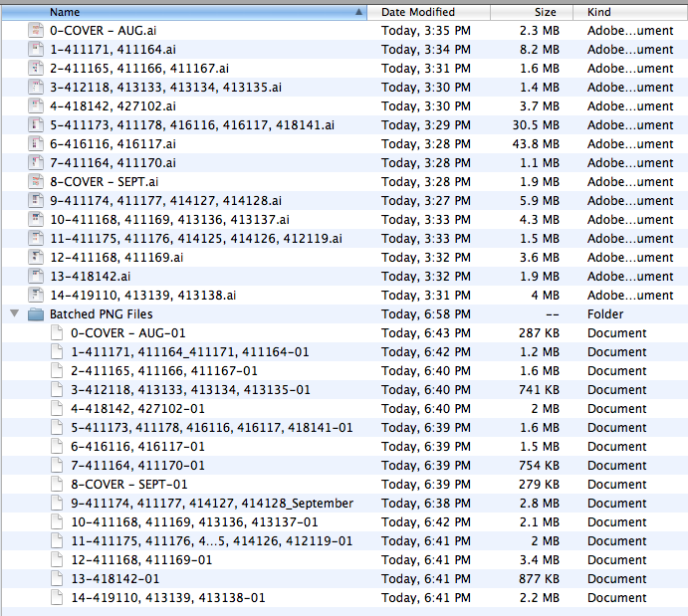This screenshot has height=616, width=688.
Task: Click the 8-COVER - SEPT.ai file icon
Action: [36, 181]
